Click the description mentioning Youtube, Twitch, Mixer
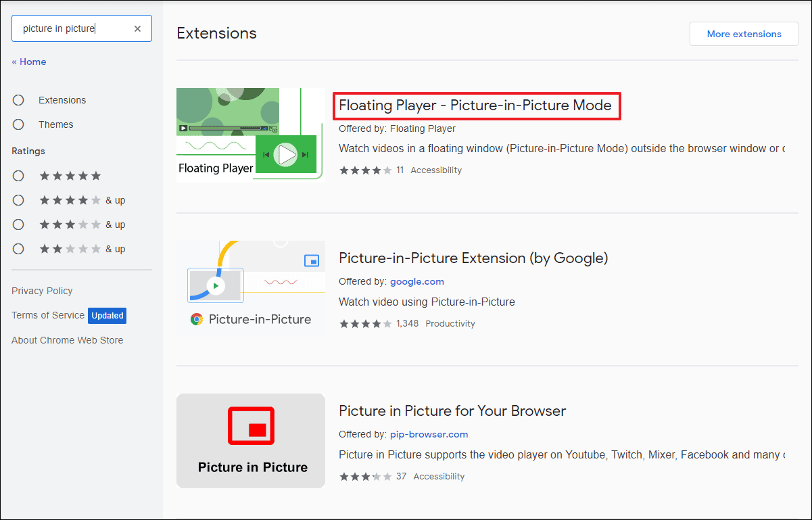 562,455
